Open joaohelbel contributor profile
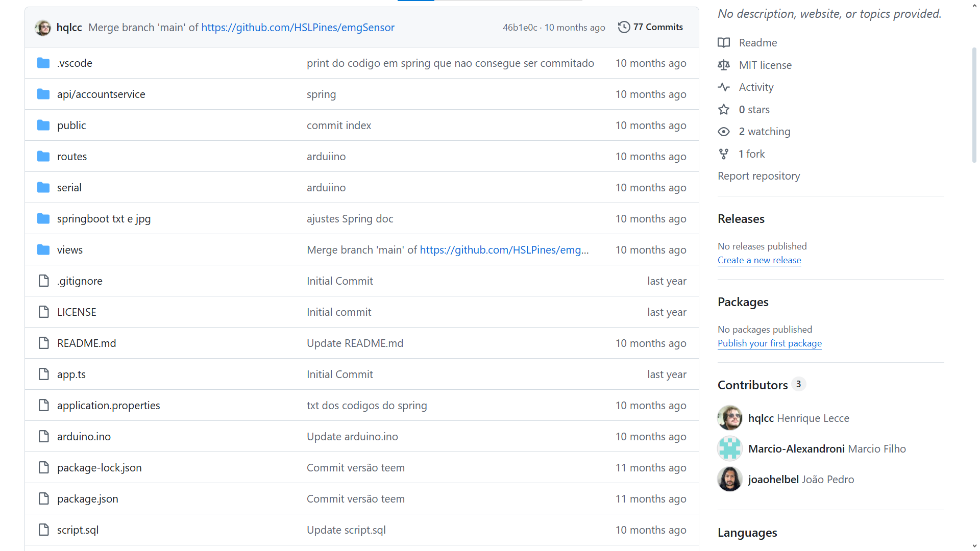 pos(773,480)
